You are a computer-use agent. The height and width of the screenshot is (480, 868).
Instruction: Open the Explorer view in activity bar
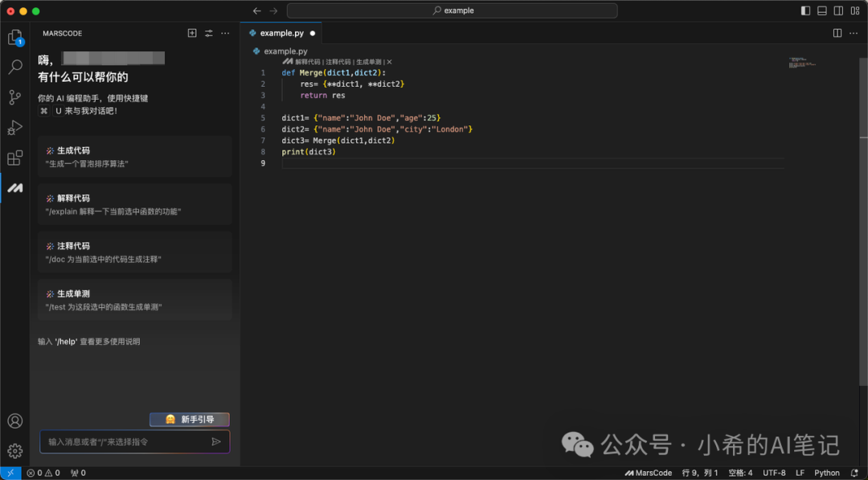point(14,38)
